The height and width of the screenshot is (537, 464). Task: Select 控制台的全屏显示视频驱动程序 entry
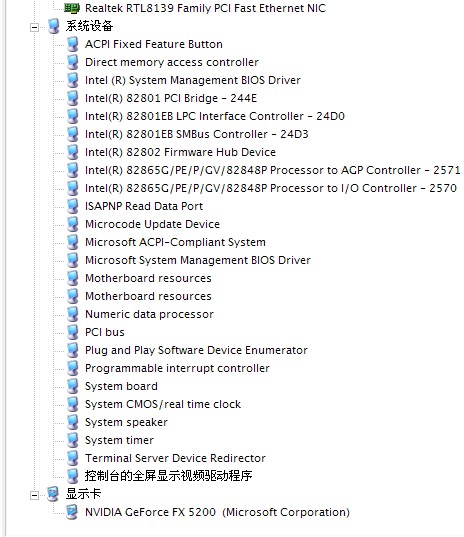pos(168,476)
